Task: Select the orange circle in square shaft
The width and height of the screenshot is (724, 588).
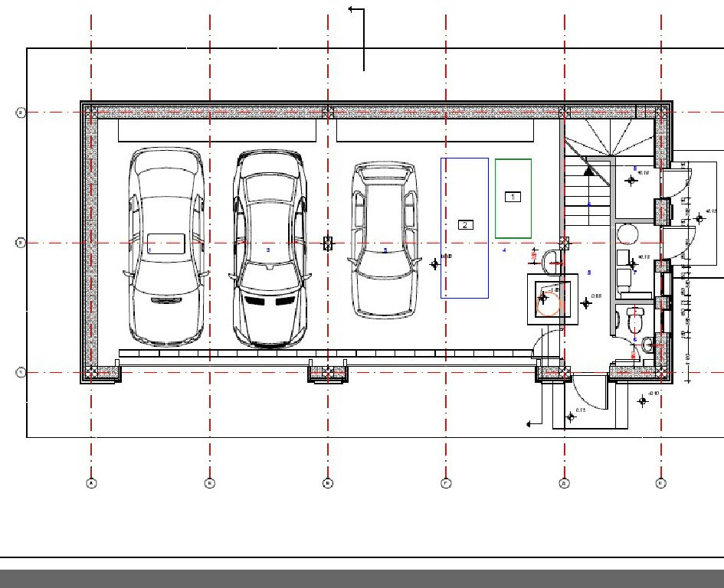Action: (550, 302)
